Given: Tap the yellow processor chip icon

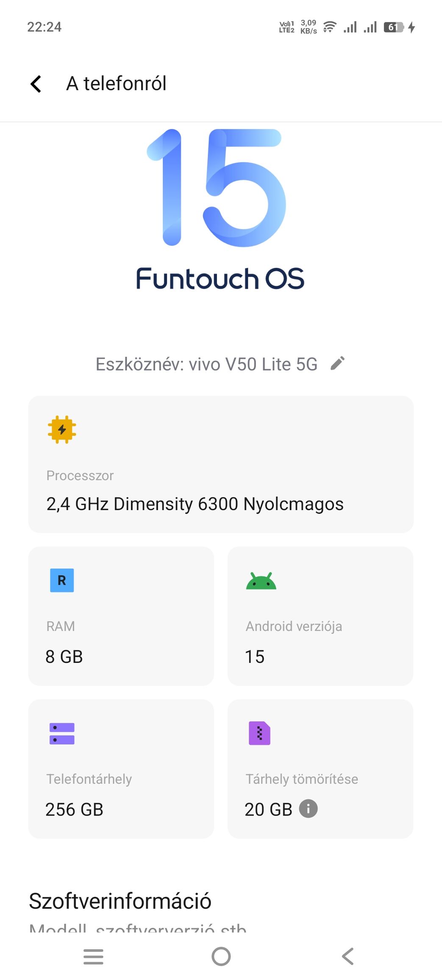Looking at the screenshot, I should click(62, 429).
